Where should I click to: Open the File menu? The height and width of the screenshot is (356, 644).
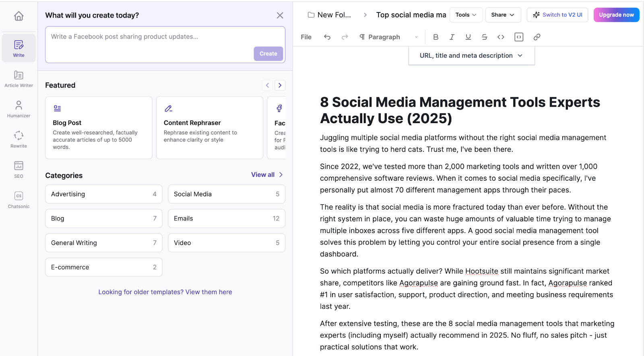coord(306,37)
